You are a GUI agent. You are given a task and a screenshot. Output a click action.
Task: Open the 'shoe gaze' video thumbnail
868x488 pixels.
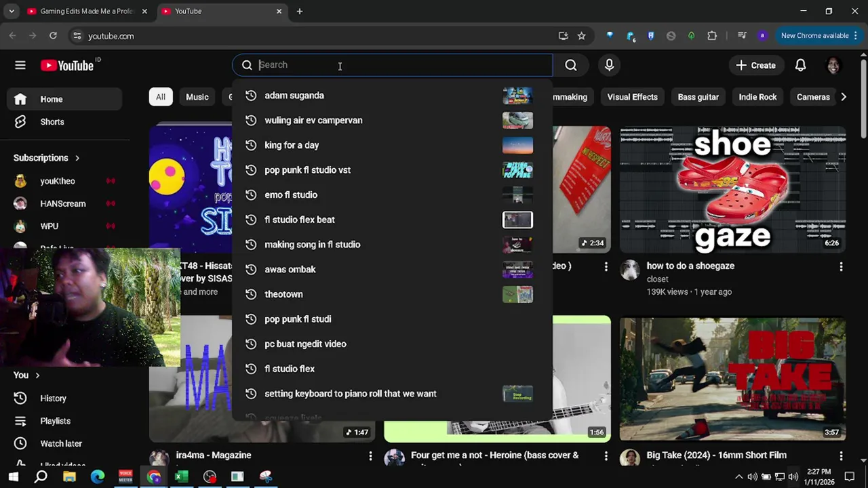click(732, 189)
